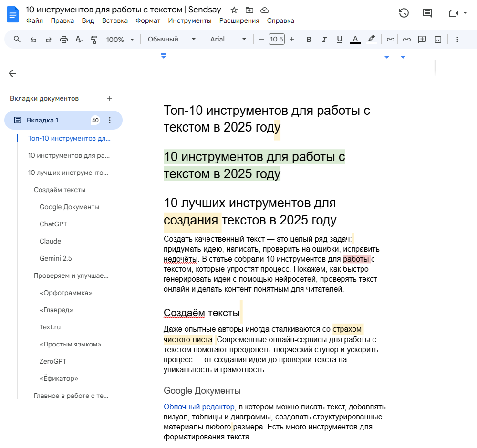The height and width of the screenshot is (448, 477).
Task: Redo the last action
Action: tap(48, 40)
